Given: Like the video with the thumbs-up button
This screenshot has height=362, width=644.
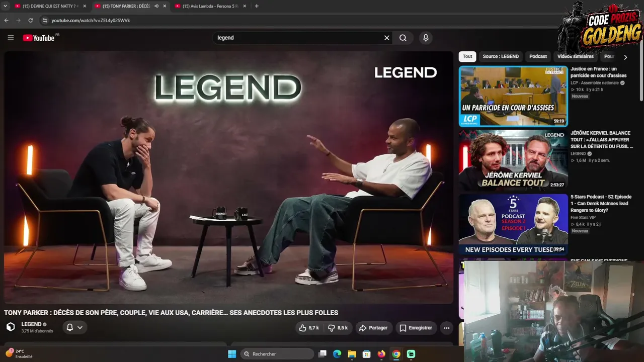Looking at the screenshot, I should point(309,328).
